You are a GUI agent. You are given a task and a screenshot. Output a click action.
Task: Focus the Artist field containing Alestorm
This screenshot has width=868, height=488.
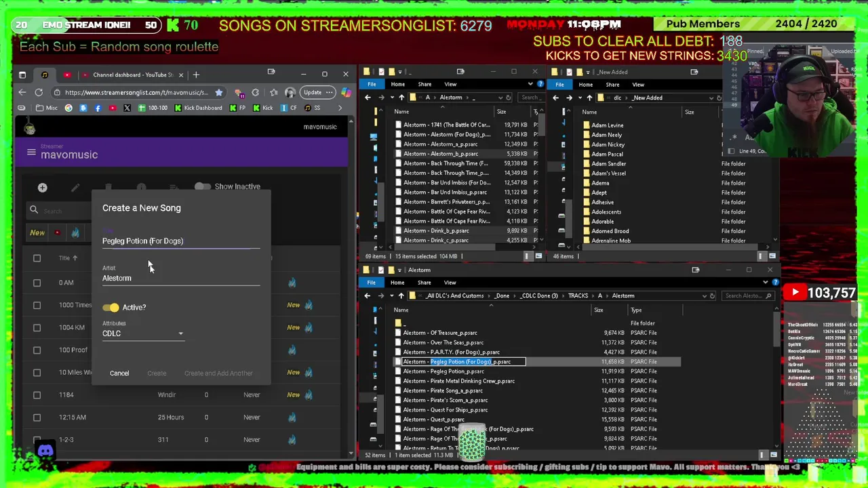[x=181, y=279]
